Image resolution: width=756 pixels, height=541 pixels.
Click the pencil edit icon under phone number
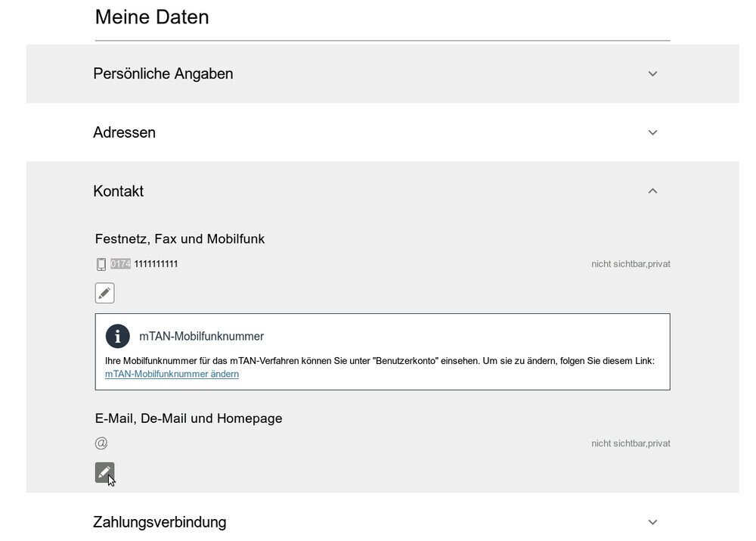104,293
